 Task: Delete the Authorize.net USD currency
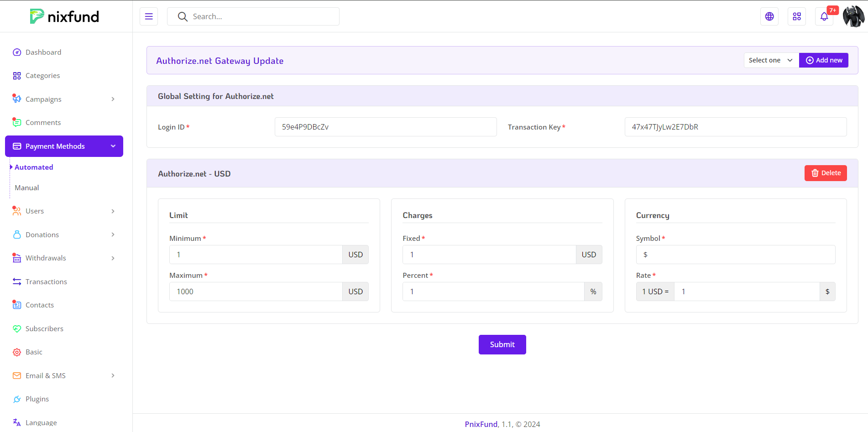click(x=826, y=173)
